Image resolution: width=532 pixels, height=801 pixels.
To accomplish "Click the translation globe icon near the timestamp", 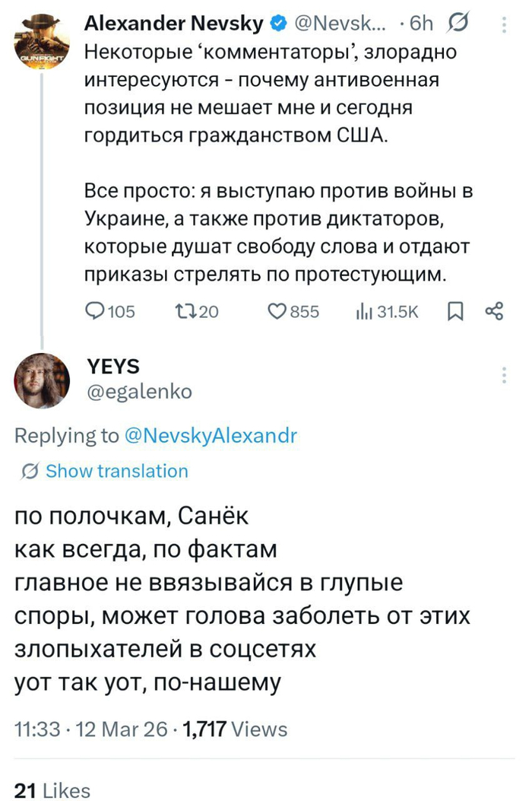I will click(x=458, y=23).
